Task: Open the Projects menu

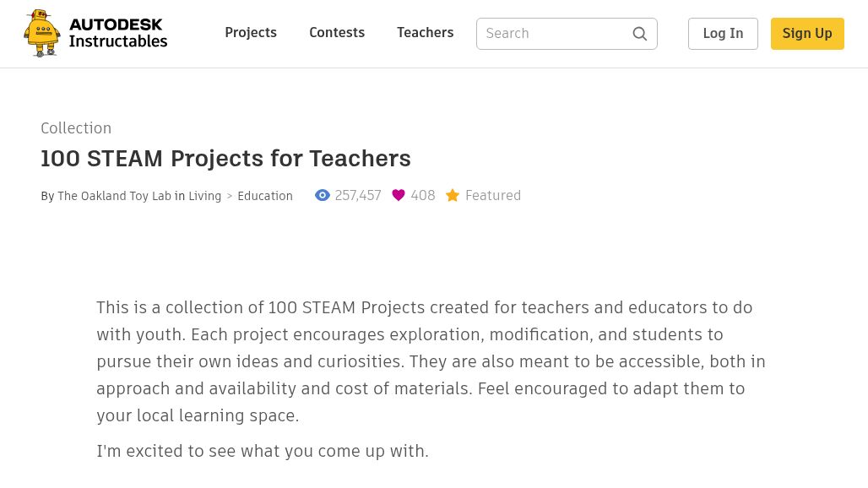Action: click(x=251, y=33)
